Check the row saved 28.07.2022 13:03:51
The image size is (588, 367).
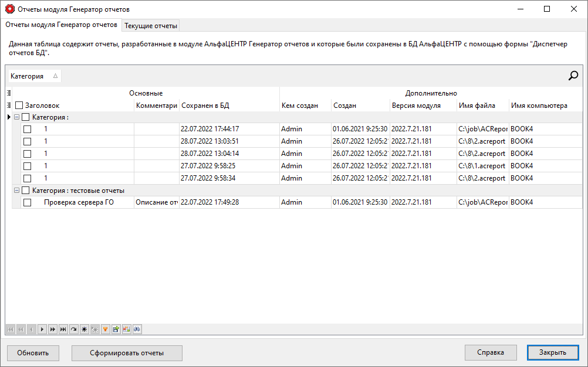(x=28, y=141)
